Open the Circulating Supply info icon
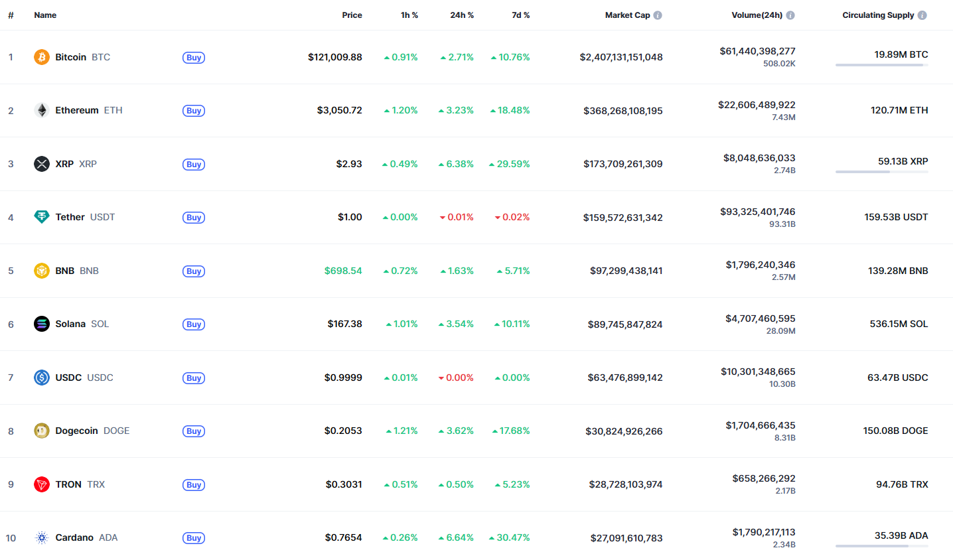The height and width of the screenshot is (560, 953). [x=922, y=15]
